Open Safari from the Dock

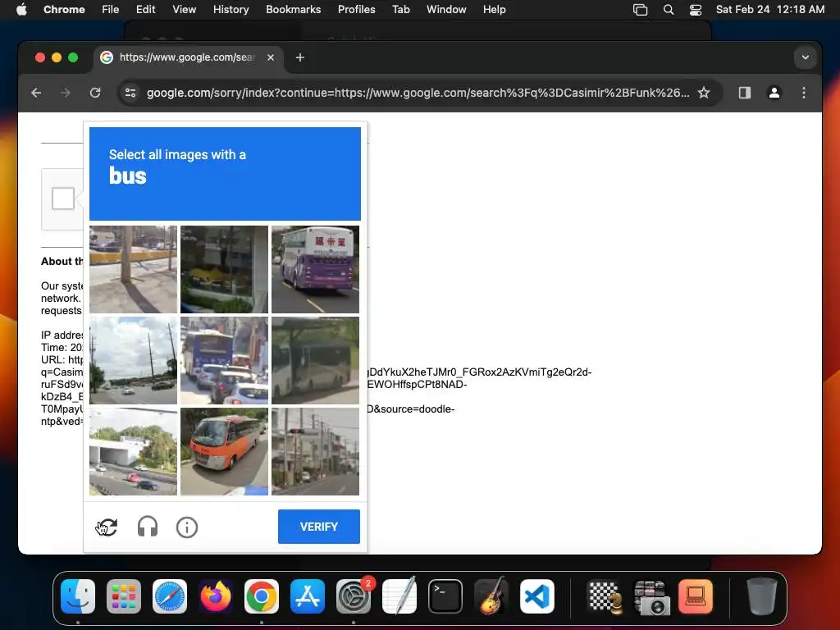[x=170, y=596]
